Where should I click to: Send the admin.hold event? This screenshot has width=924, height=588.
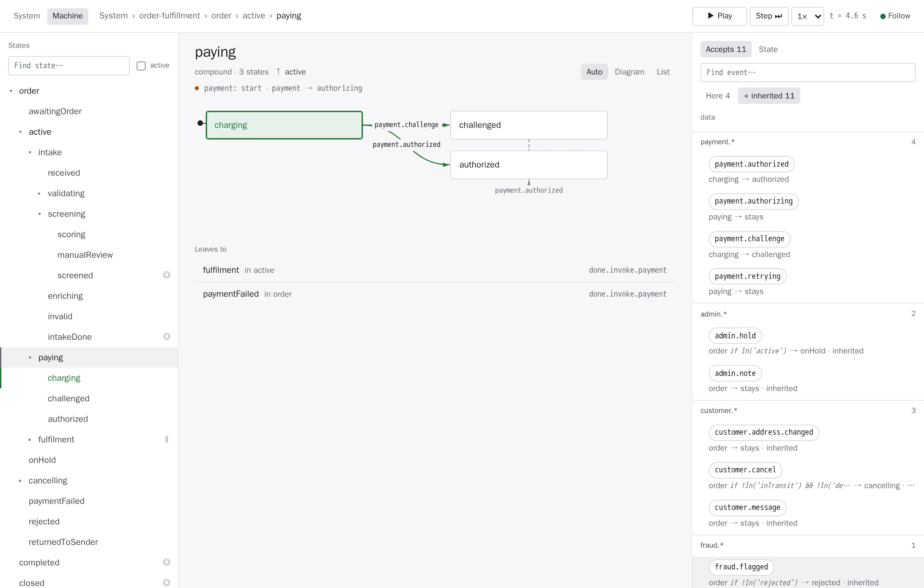[x=735, y=336]
